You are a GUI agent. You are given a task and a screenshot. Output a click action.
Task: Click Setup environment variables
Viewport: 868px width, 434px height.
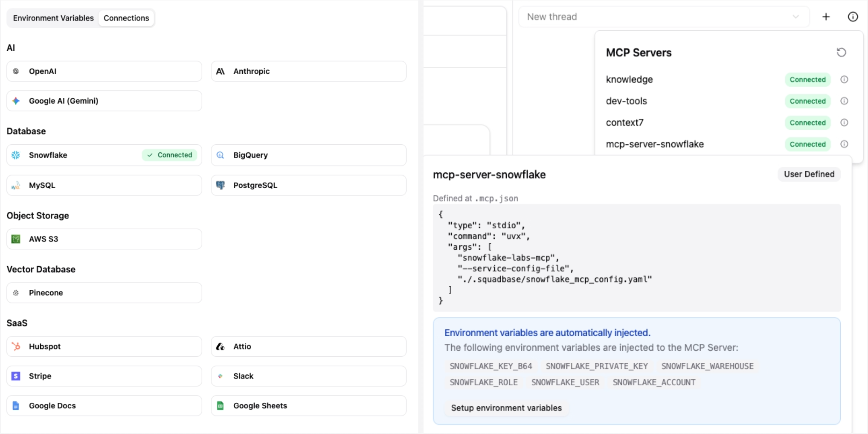point(506,408)
